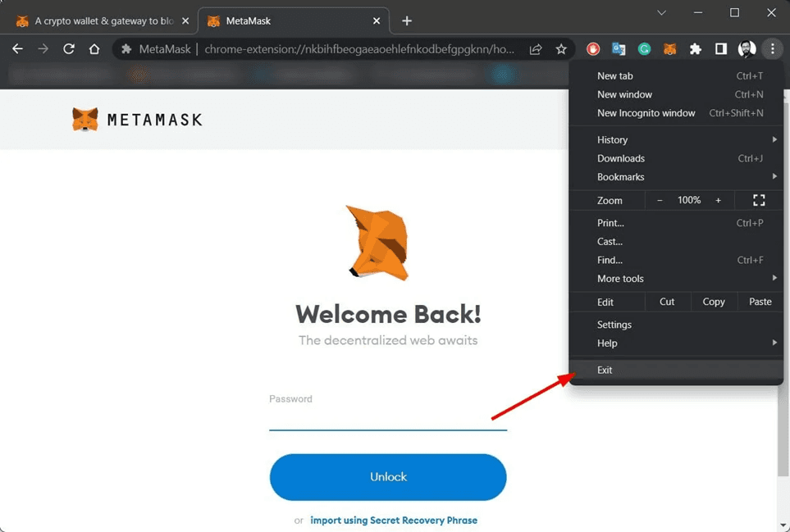Select the MetaMask tab
790x532 pixels.
pyautogui.click(x=294, y=20)
